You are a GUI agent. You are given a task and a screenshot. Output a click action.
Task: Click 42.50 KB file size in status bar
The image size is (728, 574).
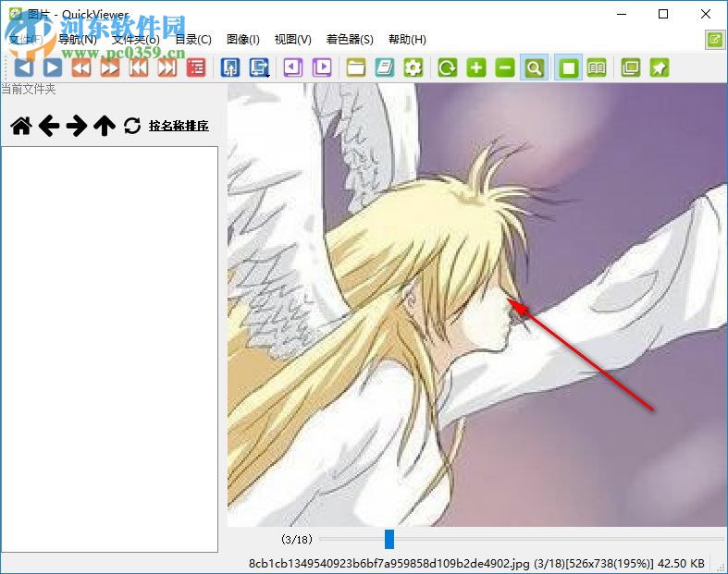click(x=681, y=564)
